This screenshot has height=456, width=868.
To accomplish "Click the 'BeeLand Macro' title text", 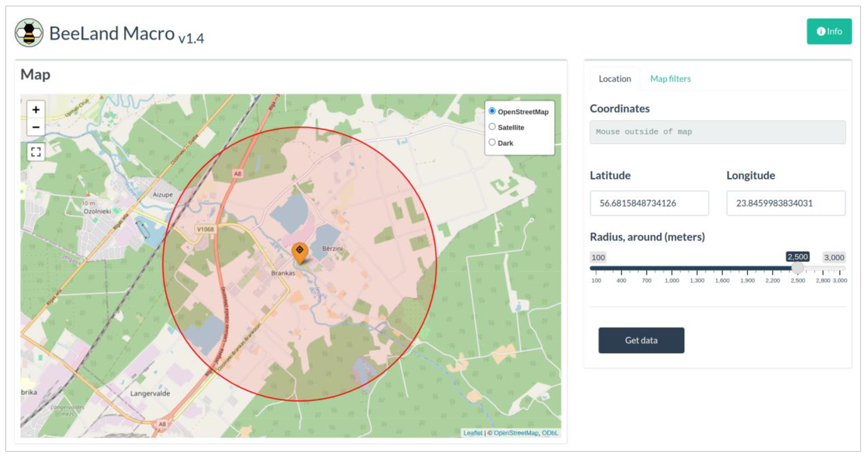I will click(112, 33).
